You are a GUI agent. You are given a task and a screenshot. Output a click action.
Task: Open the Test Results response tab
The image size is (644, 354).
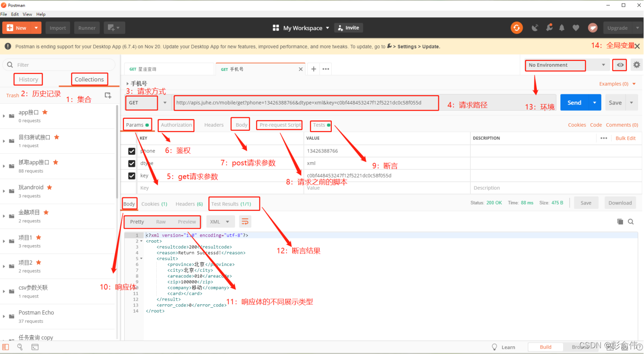pyautogui.click(x=231, y=204)
